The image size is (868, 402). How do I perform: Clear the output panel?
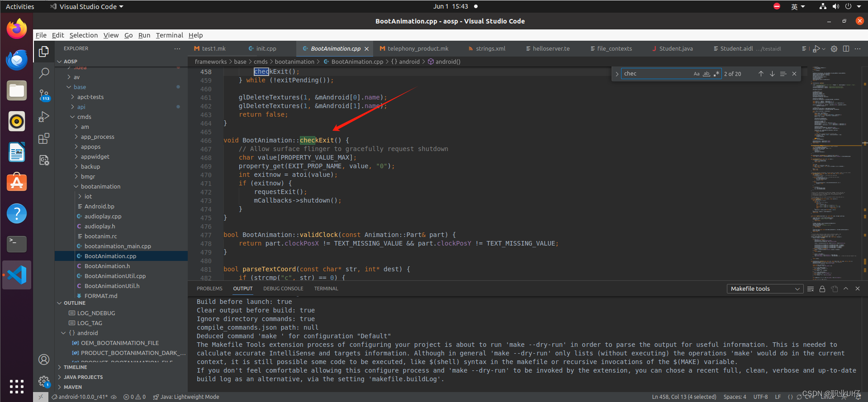[811, 288]
